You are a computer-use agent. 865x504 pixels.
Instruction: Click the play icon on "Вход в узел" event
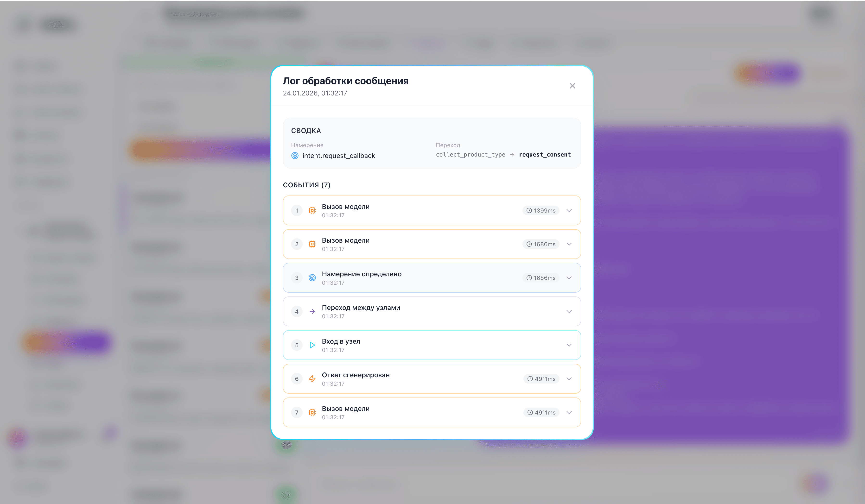312,345
